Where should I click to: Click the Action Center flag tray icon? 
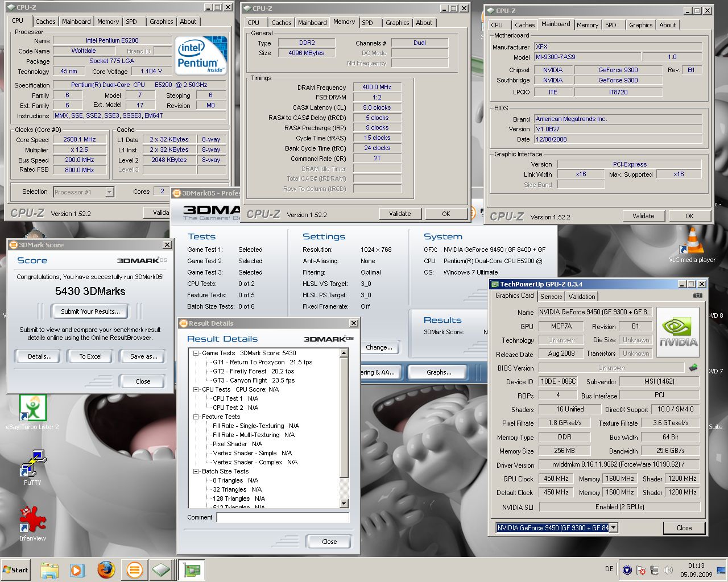point(640,570)
